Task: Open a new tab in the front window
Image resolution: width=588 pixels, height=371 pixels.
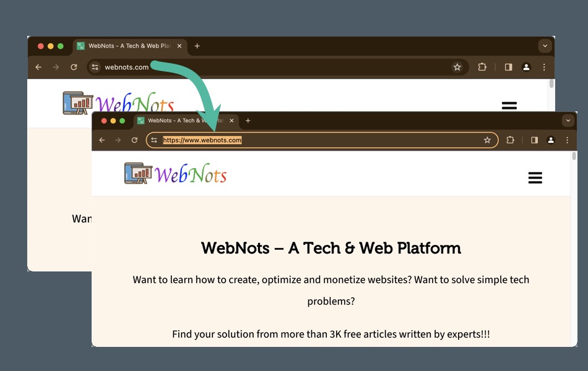Action: pyautogui.click(x=248, y=121)
